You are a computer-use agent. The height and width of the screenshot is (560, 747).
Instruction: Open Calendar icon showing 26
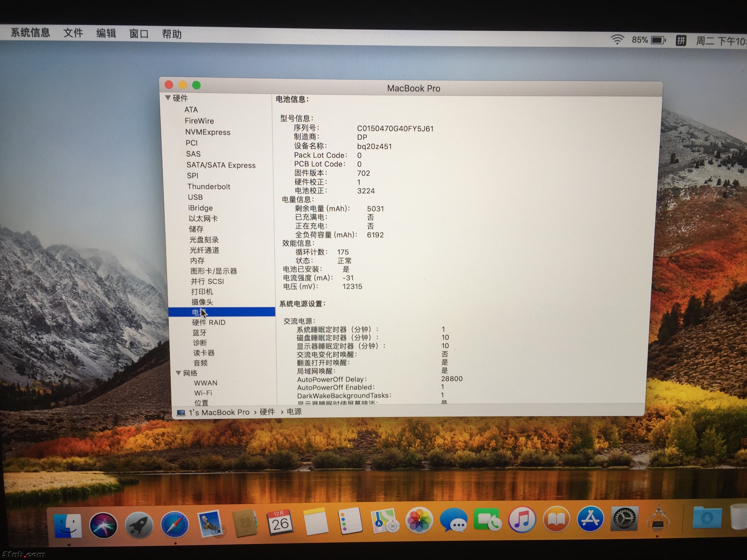click(x=280, y=522)
